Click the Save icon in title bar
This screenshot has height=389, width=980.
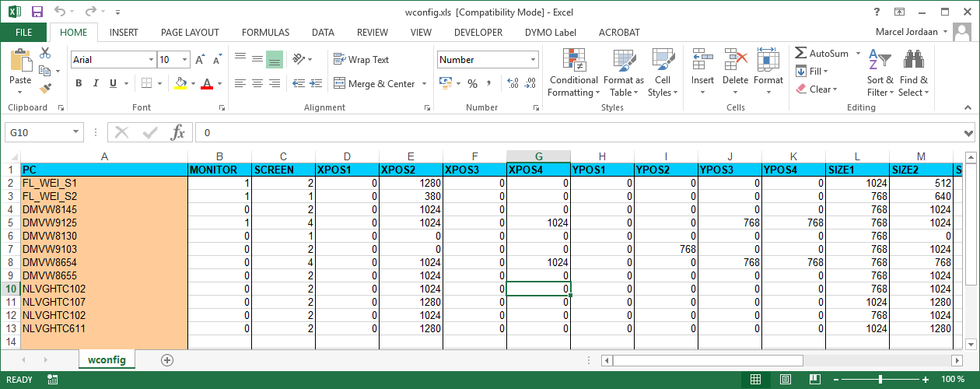37,12
